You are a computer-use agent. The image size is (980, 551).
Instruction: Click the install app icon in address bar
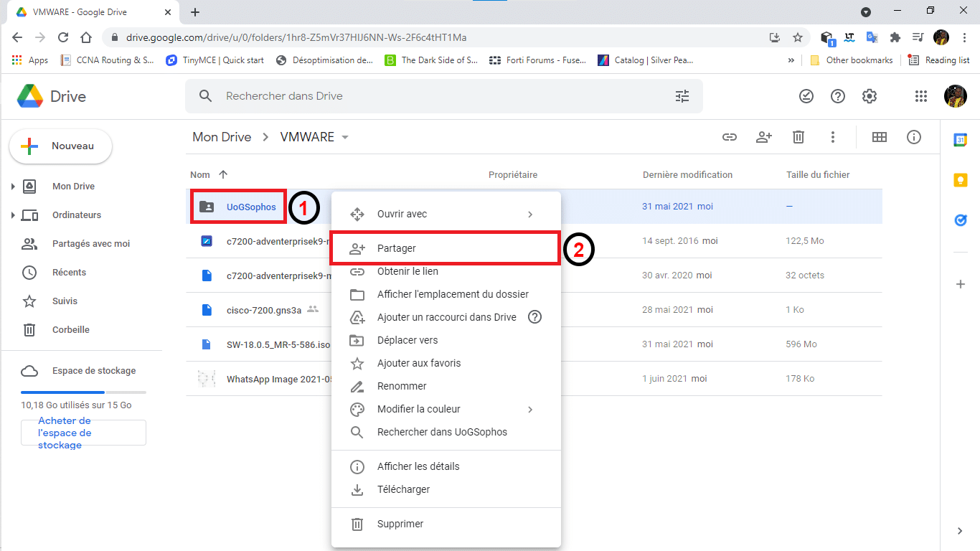[x=775, y=37]
